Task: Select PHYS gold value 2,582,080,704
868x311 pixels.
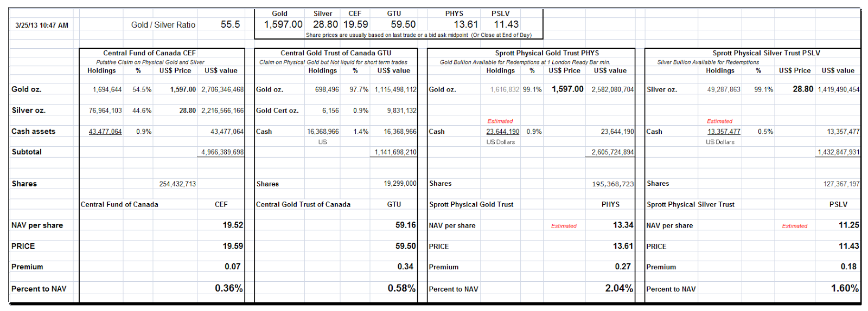Action: (613, 89)
